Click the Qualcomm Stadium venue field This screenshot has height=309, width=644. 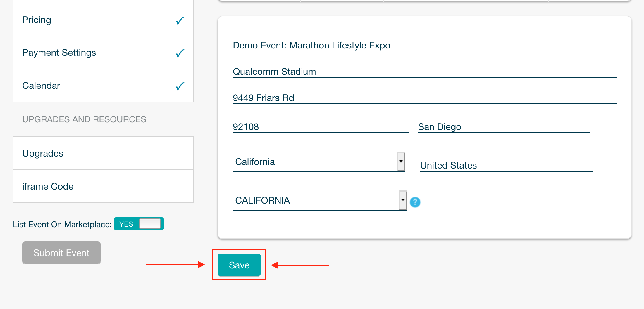[424, 72]
